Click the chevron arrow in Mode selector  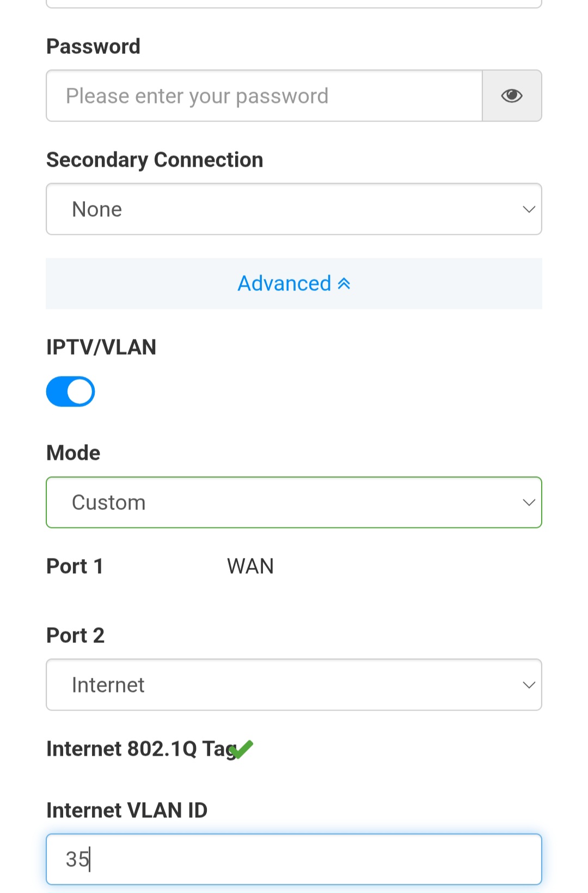529,502
